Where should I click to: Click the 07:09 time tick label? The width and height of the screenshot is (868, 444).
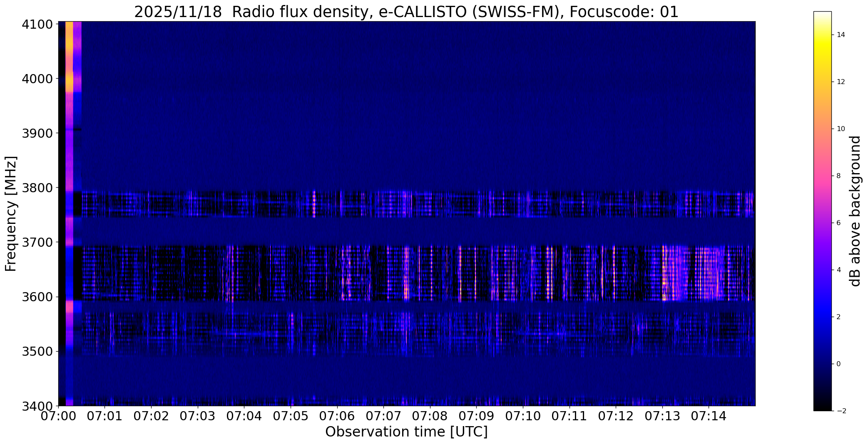(477, 416)
